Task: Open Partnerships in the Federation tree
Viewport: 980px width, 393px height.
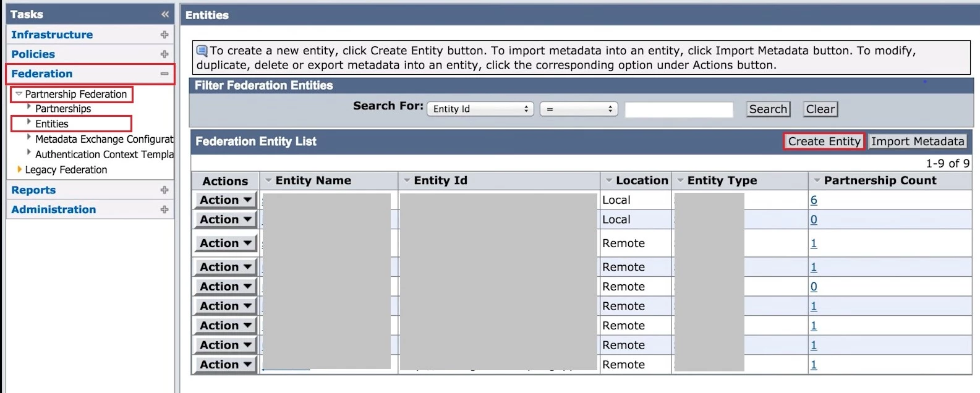Action: (63, 109)
